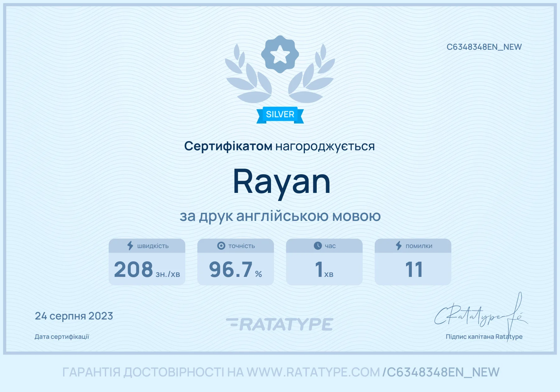Click the time value 1 хв

[x=324, y=269]
